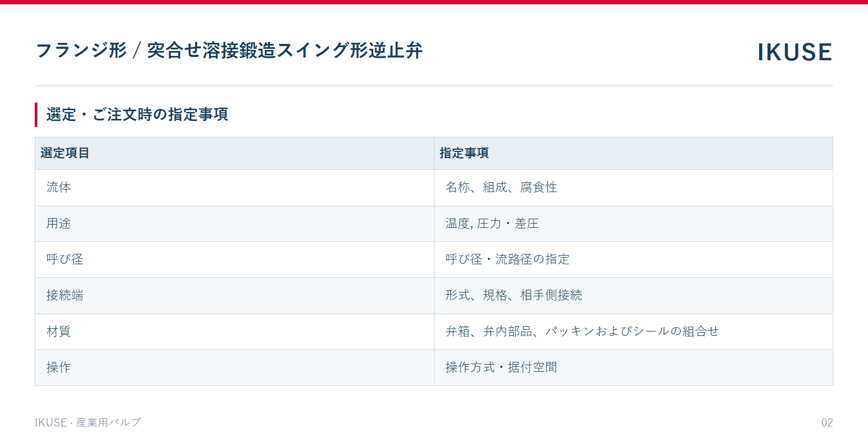Click the page number 02
The width and height of the screenshot is (868, 446).
pyautogui.click(x=827, y=423)
